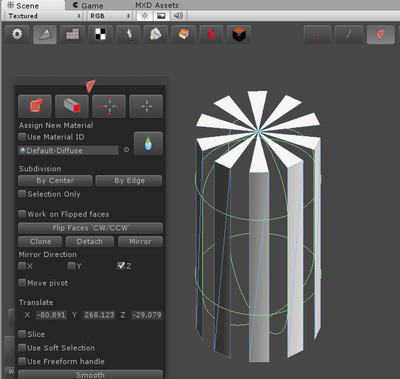Open the Textured draw mode dropdown

pyautogui.click(x=44, y=16)
